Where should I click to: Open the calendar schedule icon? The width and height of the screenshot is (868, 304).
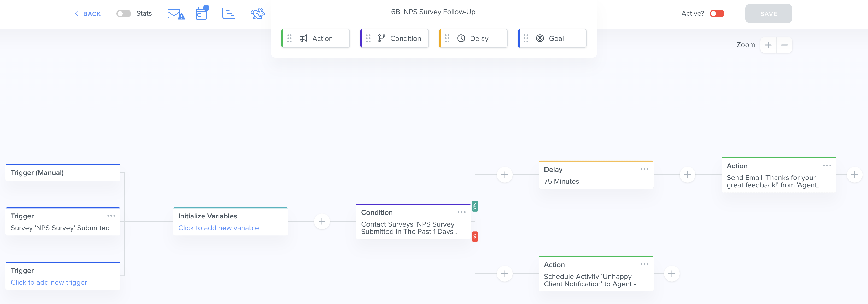coord(202,14)
